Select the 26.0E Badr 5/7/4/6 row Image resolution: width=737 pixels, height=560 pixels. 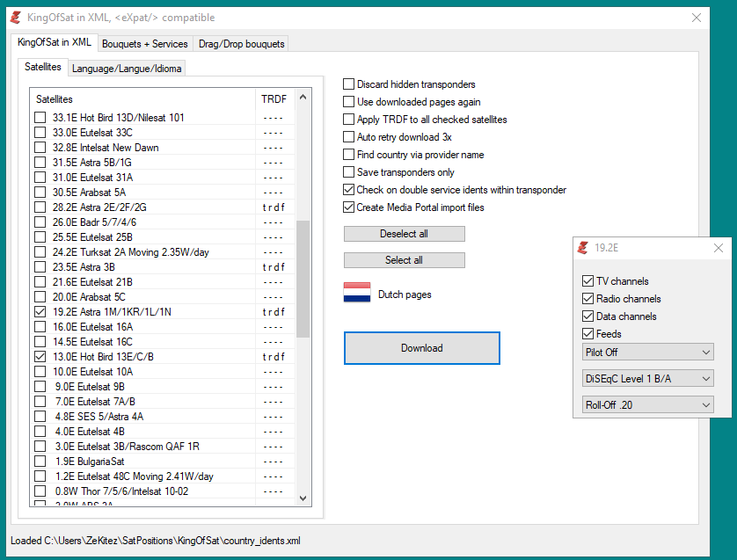pos(163,222)
